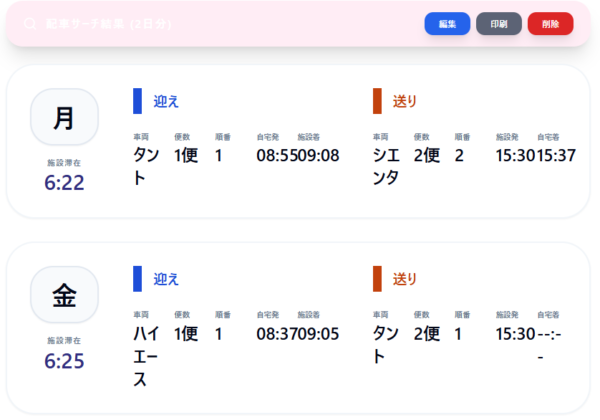Click Friday pickup facility arrival 09:05
The width and height of the screenshot is (600, 420).
pyautogui.click(x=319, y=333)
